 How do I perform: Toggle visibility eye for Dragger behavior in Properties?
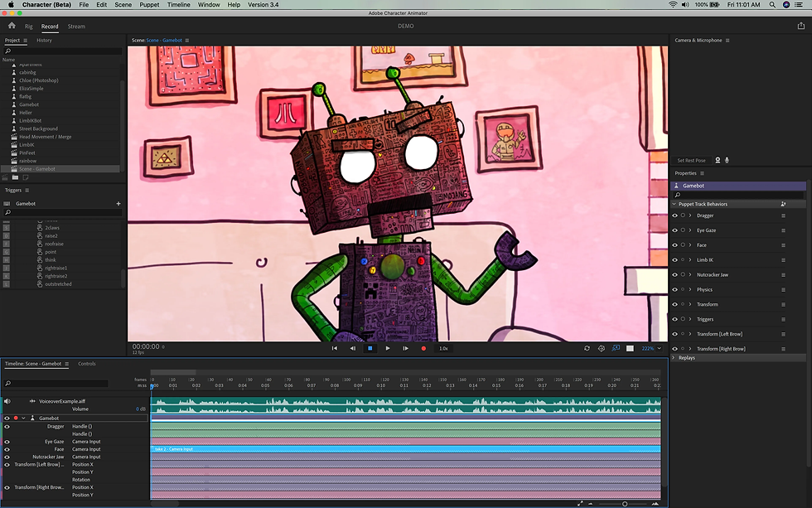[x=674, y=216]
